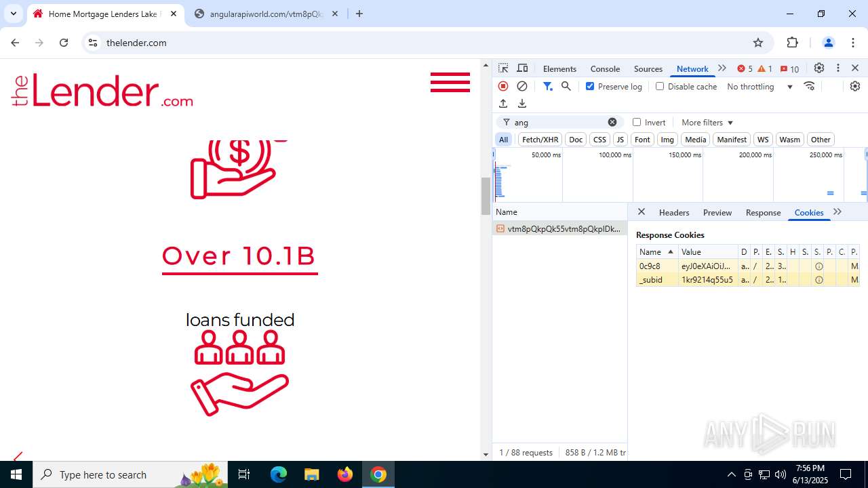Import HAR file upload icon
Viewport: 868px width, 488px height.
pos(503,104)
